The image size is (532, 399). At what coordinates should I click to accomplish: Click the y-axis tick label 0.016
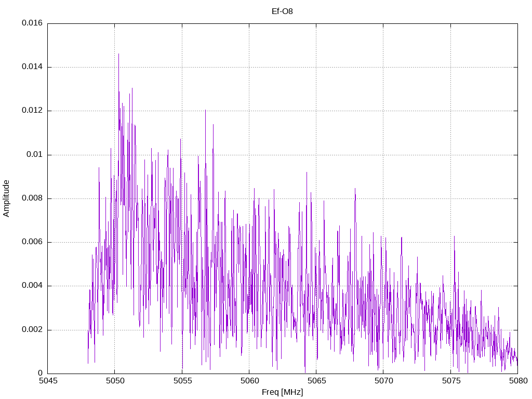[32, 23]
